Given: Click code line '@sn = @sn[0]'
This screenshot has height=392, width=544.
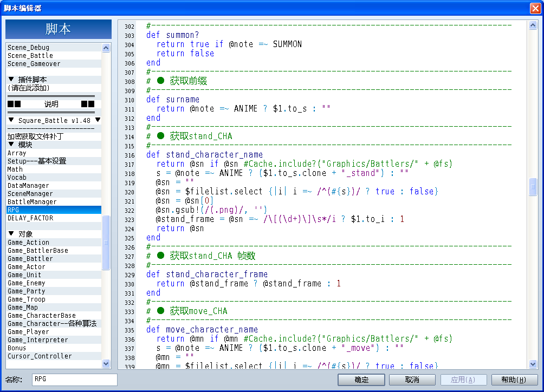Looking at the screenshot, I should tap(185, 201).
